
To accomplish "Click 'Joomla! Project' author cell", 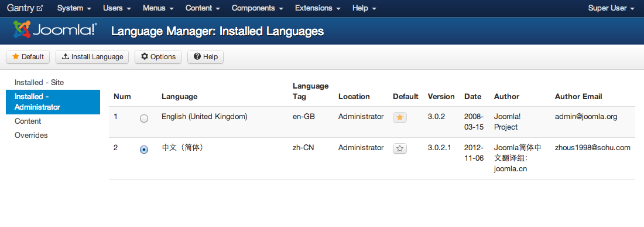I will [x=507, y=122].
